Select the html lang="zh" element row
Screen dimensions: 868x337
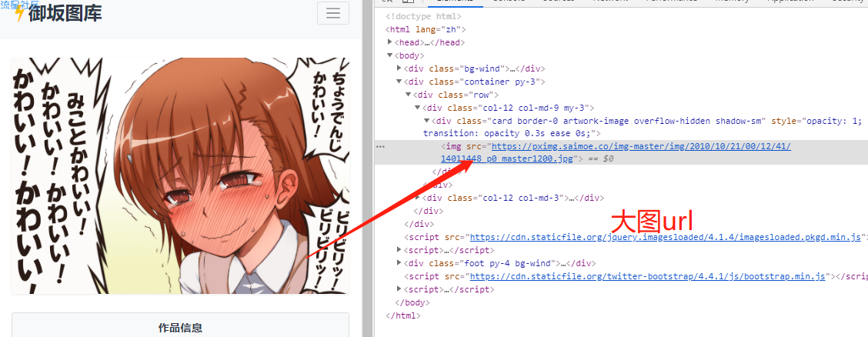(x=426, y=30)
